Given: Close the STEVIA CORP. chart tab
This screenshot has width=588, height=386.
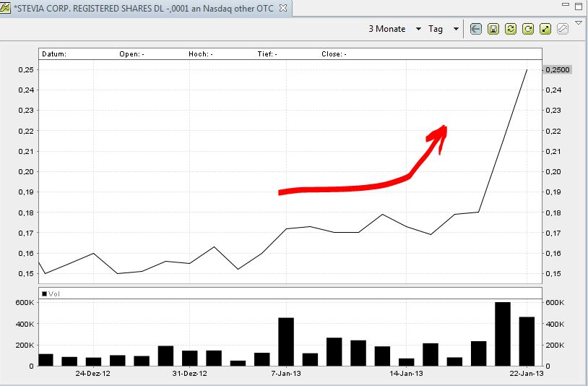Looking at the screenshot, I should tap(283, 8).
